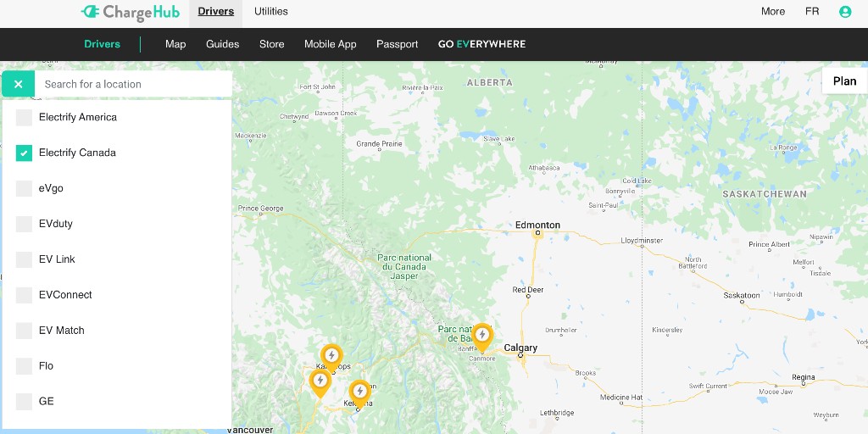Go to the Store page

tap(272, 44)
